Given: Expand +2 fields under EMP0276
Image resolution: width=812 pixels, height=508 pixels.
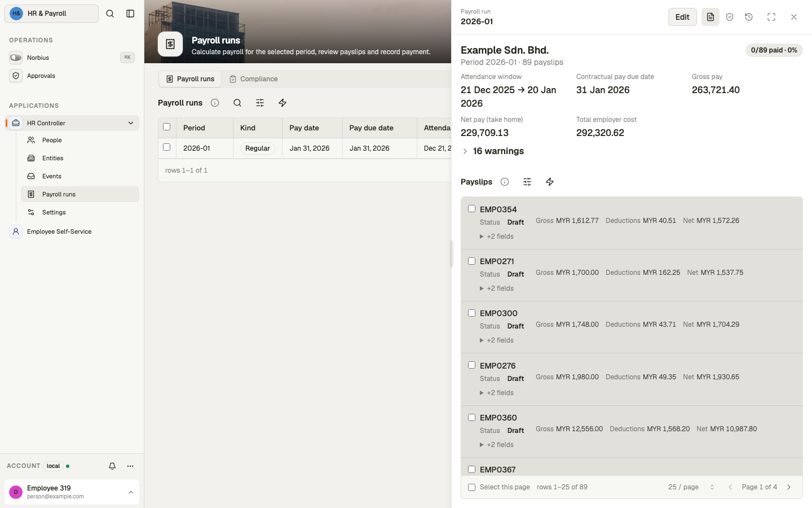Looking at the screenshot, I should point(497,393).
